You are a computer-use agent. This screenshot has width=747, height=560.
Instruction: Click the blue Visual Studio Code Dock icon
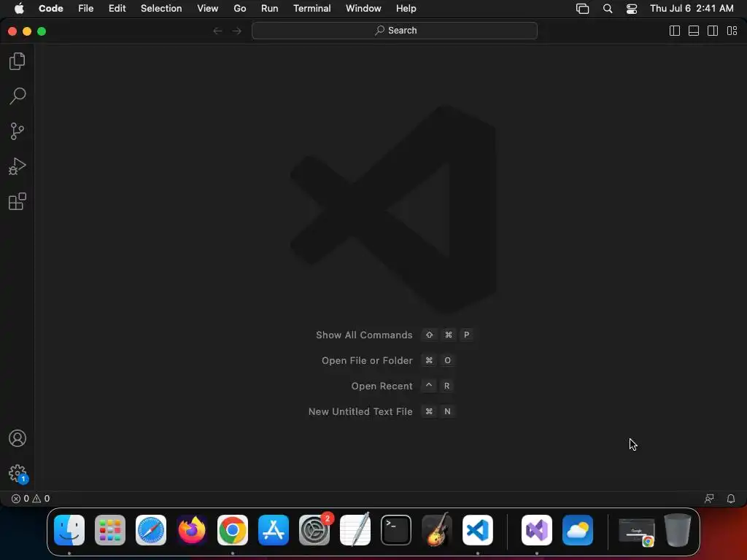pyautogui.click(x=478, y=530)
